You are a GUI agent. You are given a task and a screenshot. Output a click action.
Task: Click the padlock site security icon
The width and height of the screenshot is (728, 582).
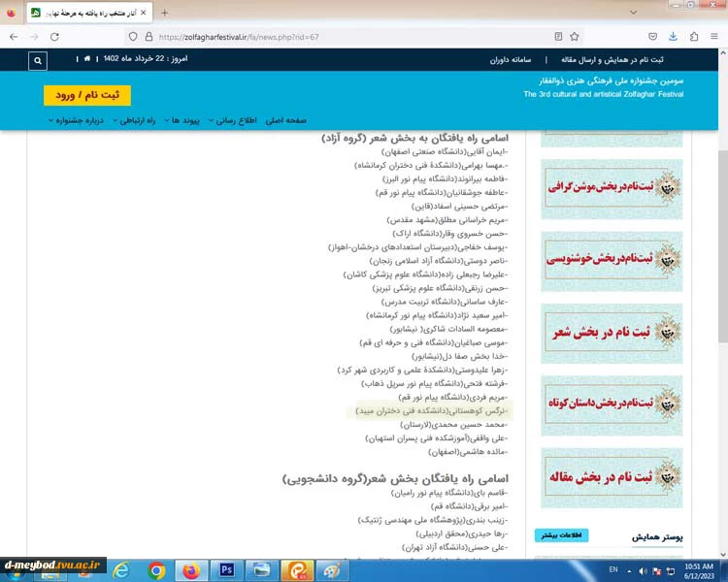coord(149,37)
